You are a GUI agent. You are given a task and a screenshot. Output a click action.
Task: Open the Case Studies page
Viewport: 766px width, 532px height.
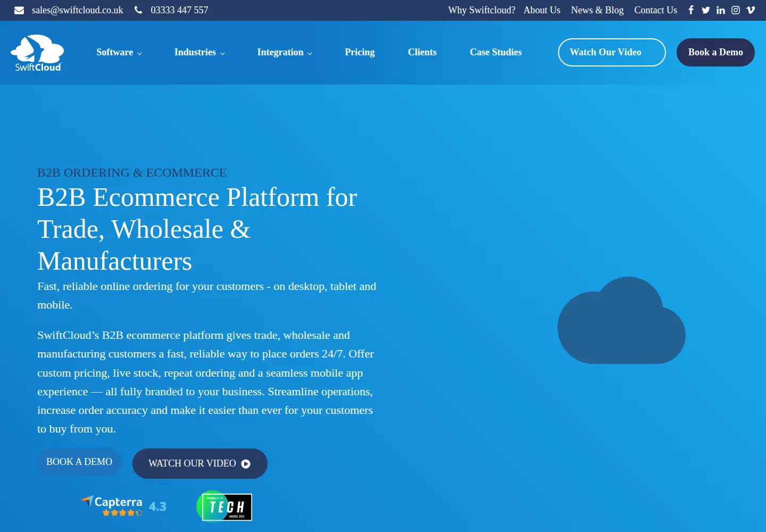(x=496, y=52)
